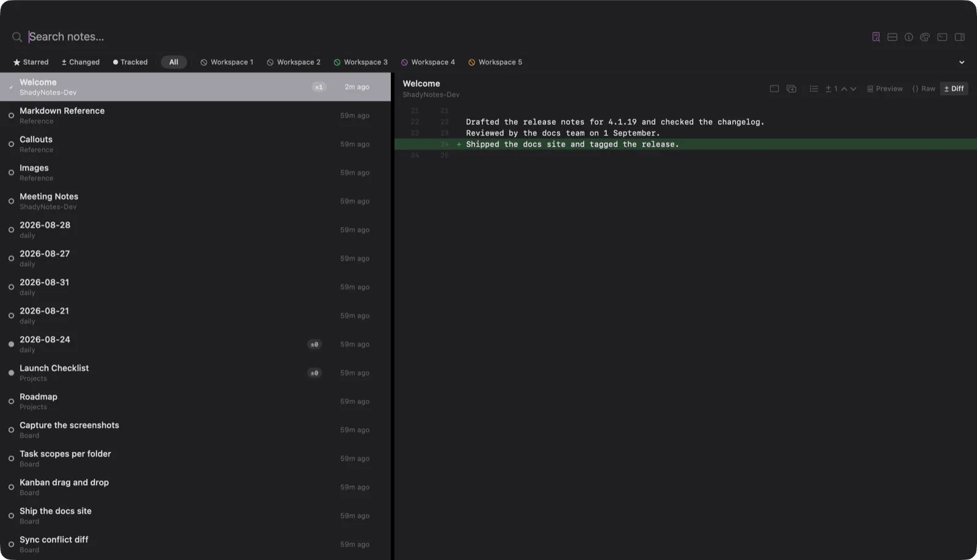Select the Diff view button
The image size is (977, 560).
[954, 89]
